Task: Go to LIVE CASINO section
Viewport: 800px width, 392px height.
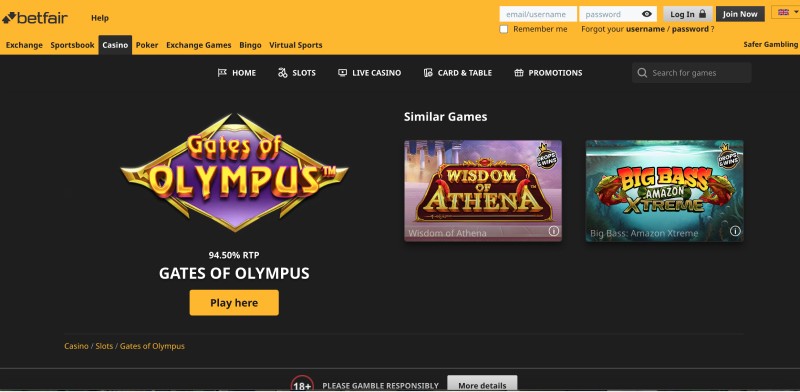Action: pyautogui.click(x=369, y=73)
